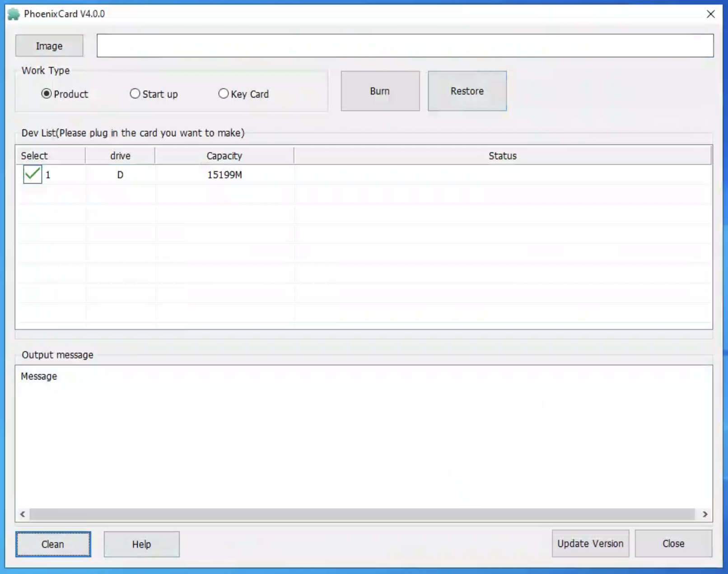
Task: Select the Start up work type
Action: [x=135, y=94]
